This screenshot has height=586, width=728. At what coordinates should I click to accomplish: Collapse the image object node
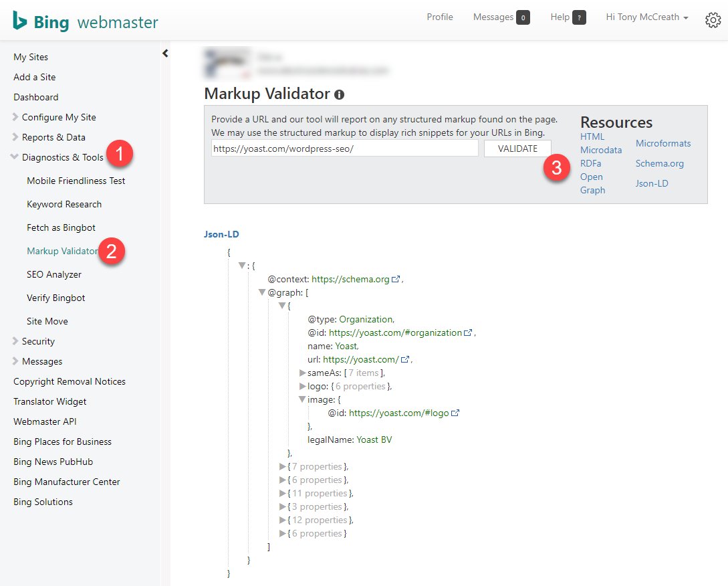302,399
